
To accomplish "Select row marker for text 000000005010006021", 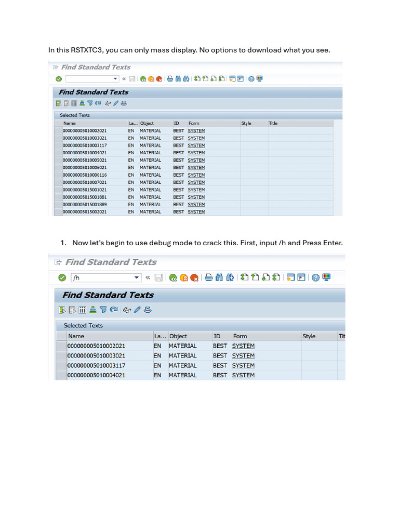I will [x=58, y=168].
